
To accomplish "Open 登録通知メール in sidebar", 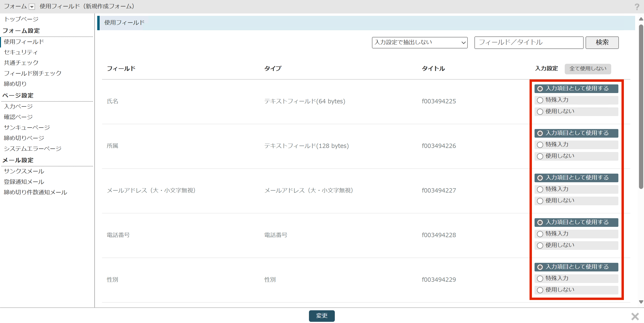I will [x=24, y=182].
